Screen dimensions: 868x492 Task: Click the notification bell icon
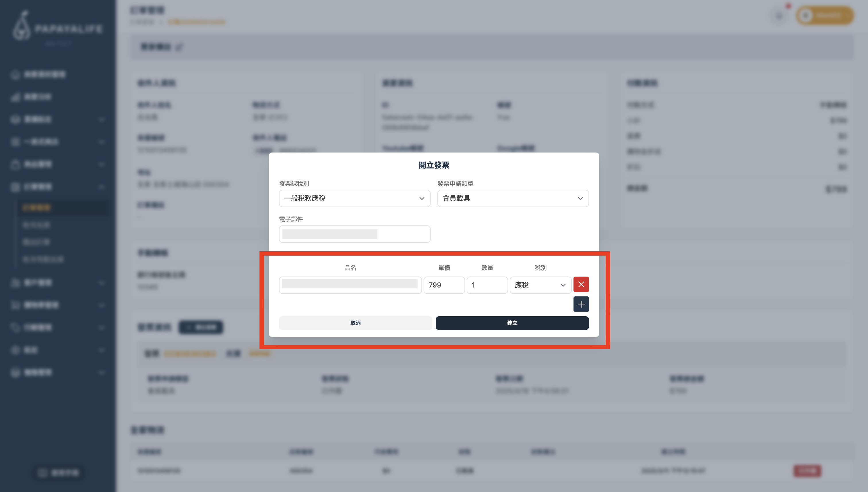point(779,16)
